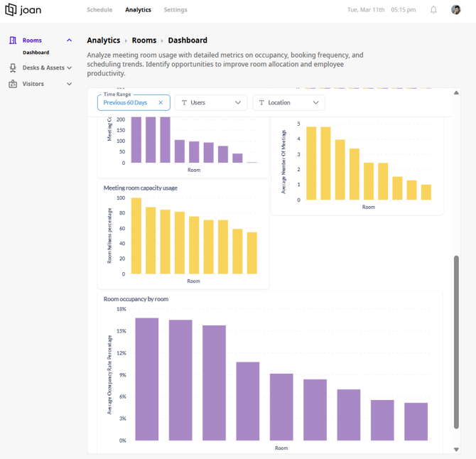The height and width of the screenshot is (459, 476).
Task: Click the Rooms door icon in sidebar
Action: [x=13, y=40]
